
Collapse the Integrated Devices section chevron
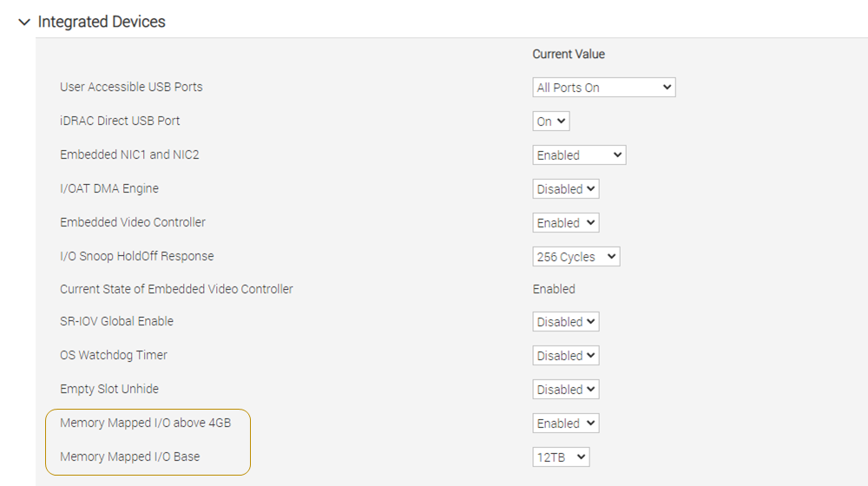[x=23, y=22]
